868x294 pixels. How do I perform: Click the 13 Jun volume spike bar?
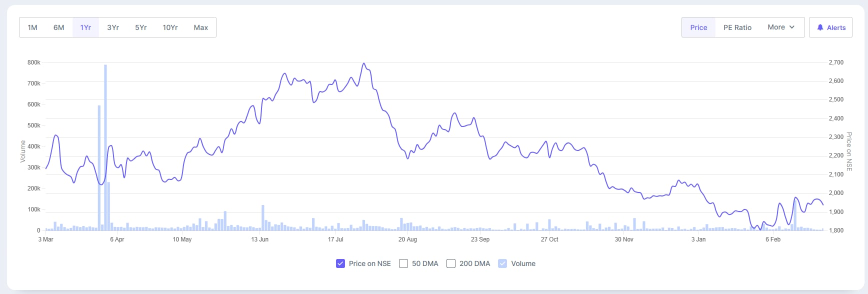pos(263,217)
